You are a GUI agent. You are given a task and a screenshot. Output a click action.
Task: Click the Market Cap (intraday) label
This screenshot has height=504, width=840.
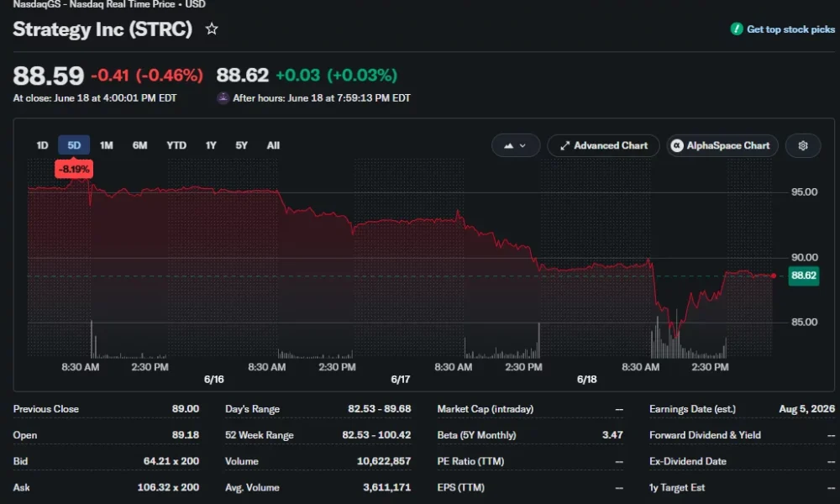(x=486, y=409)
